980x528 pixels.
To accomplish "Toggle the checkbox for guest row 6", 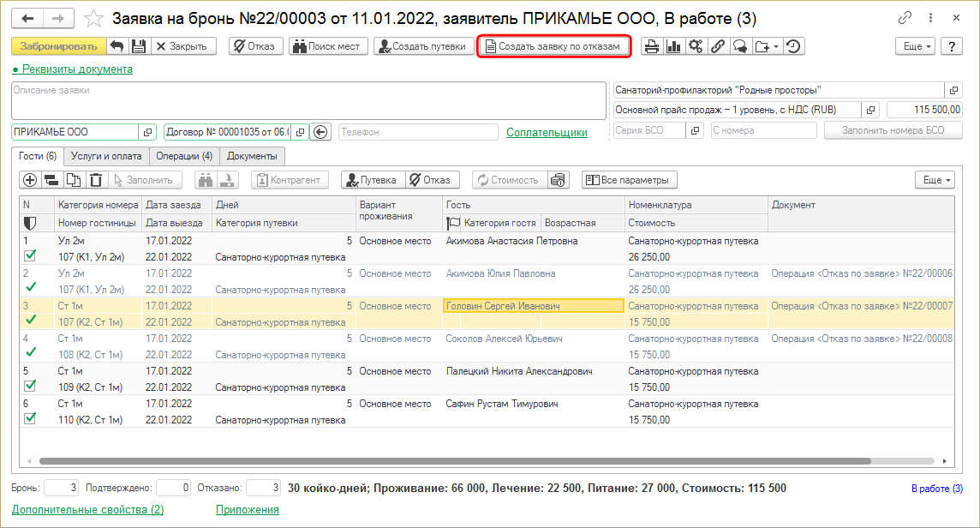I will (x=30, y=418).
